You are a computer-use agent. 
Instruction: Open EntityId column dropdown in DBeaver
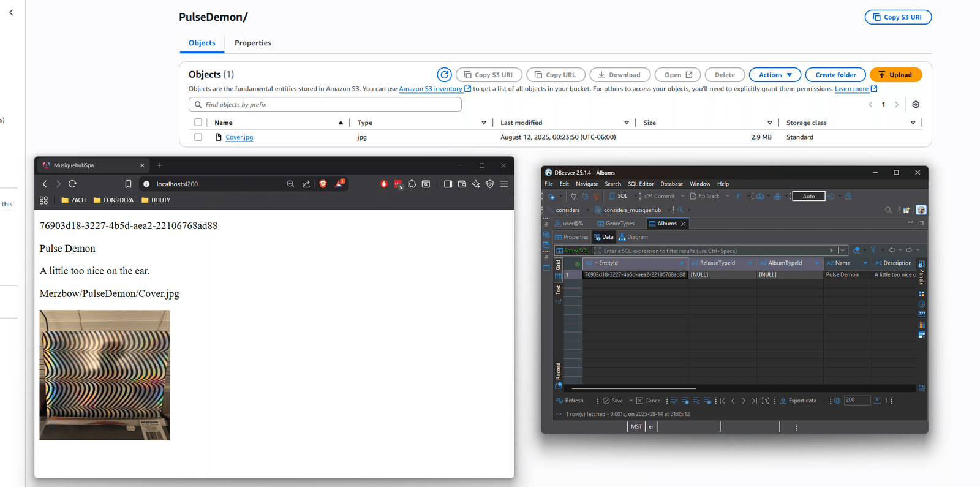[x=681, y=263]
